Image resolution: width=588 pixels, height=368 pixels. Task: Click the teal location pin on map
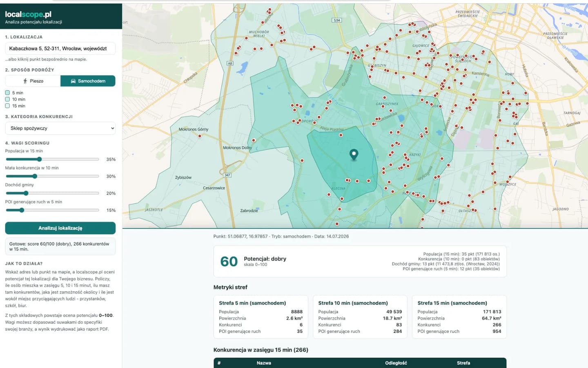pyautogui.click(x=354, y=155)
